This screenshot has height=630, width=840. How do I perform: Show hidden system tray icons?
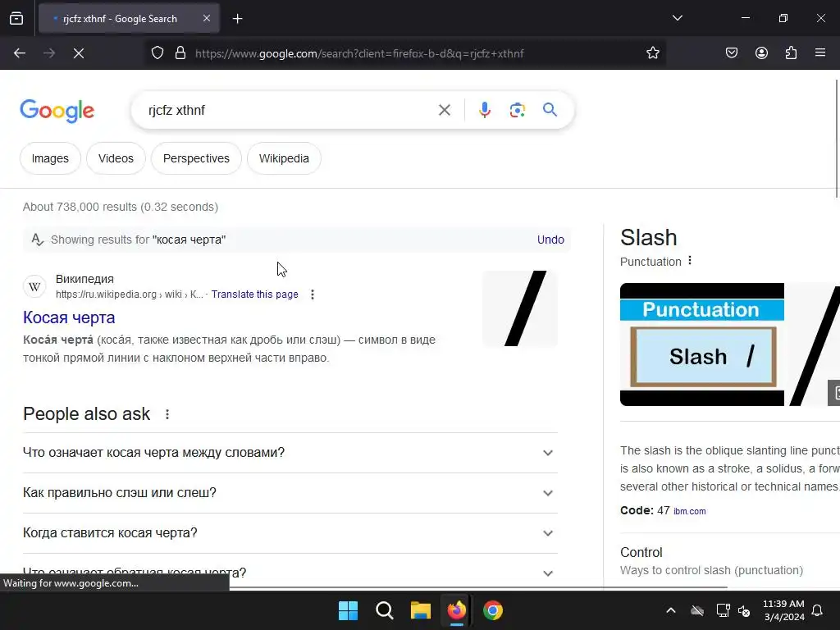(x=671, y=610)
